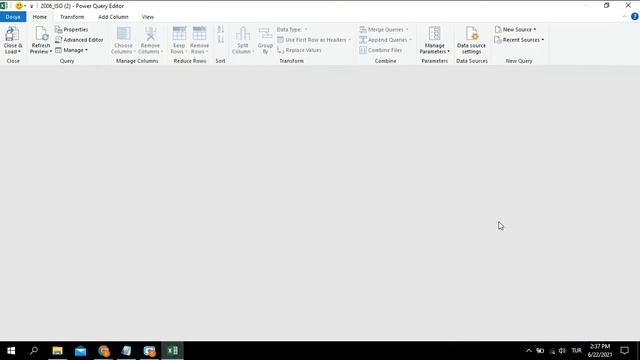Open the Windows Start menu
640x360 pixels.
[x=11, y=351]
